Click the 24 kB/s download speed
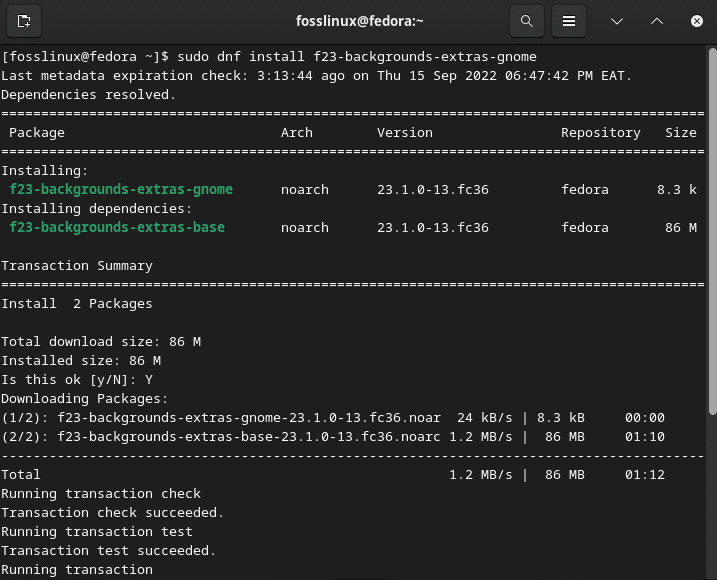The height and width of the screenshot is (580, 717). point(485,418)
